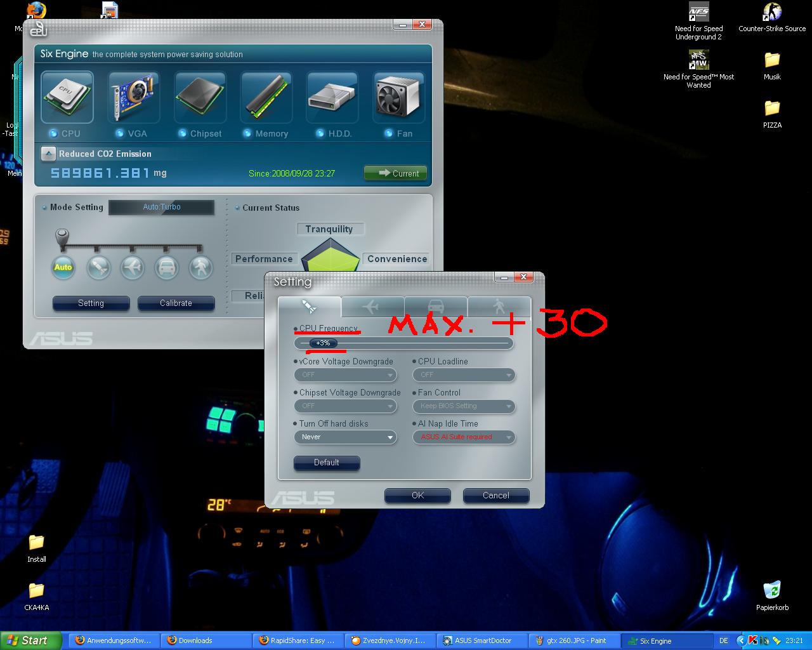Open the Musik folder
This screenshot has height=650, width=812.
772,65
